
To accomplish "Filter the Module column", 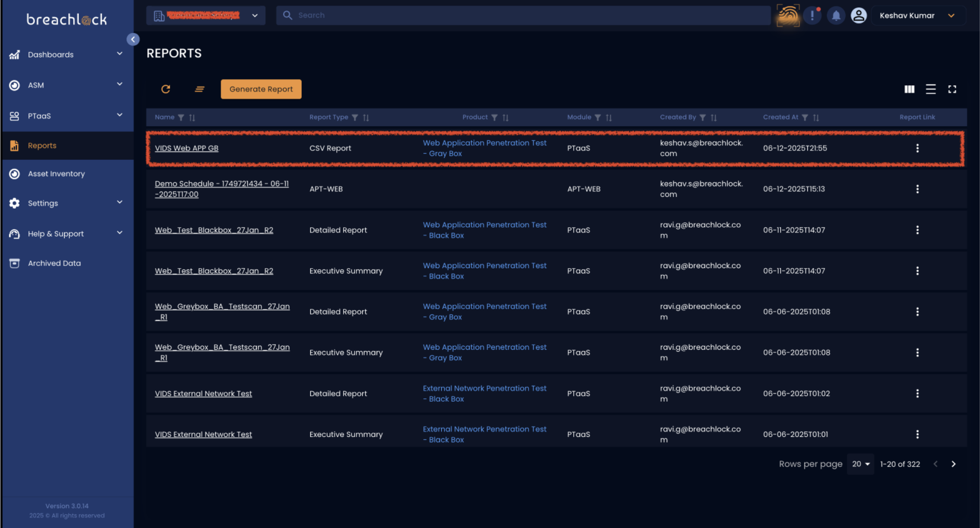I will tap(598, 118).
